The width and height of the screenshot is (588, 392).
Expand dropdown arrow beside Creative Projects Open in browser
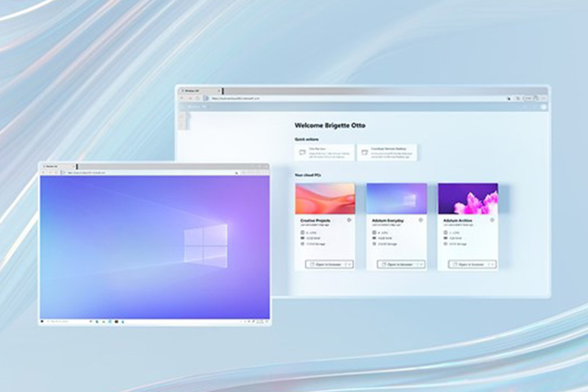[348, 263]
